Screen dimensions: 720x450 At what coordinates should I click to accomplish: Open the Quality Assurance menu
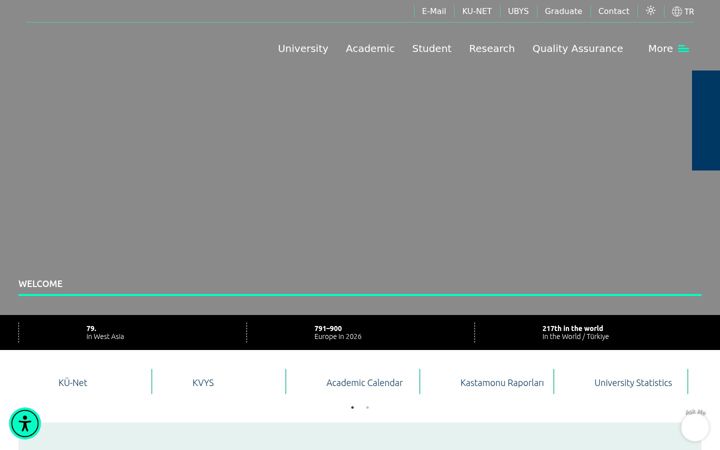coord(578,49)
